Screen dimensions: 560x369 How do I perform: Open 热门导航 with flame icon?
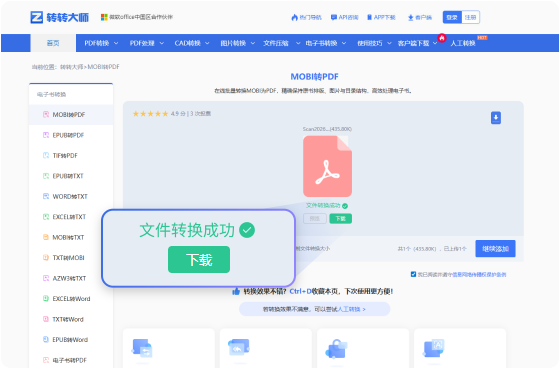306,17
